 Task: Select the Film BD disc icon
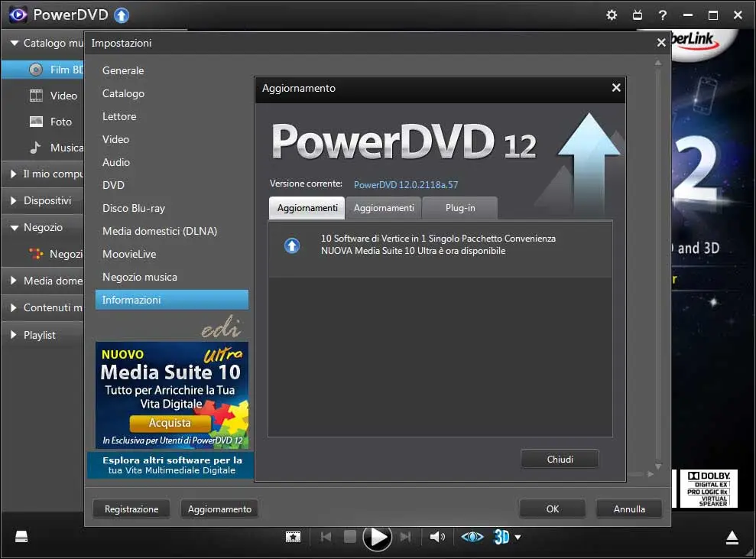coord(36,70)
